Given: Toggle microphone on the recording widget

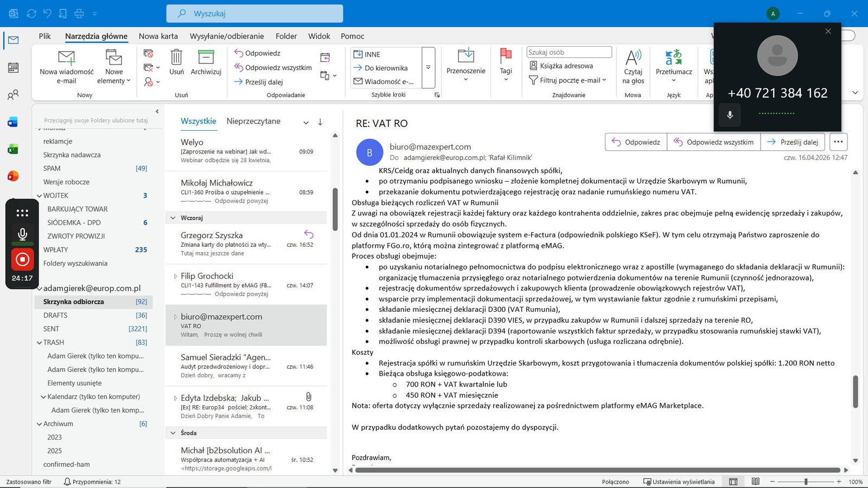Looking at the screenshot, I should point(22,234).
